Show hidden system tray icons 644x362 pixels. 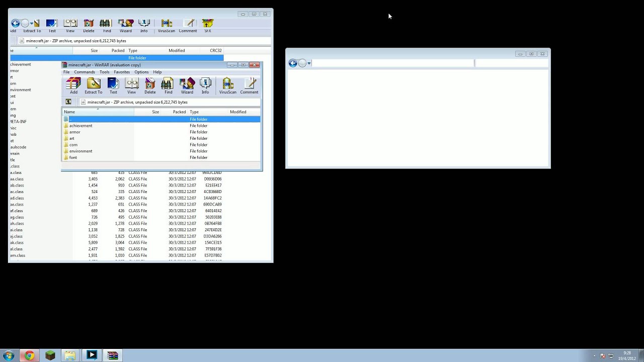point(594,356)
